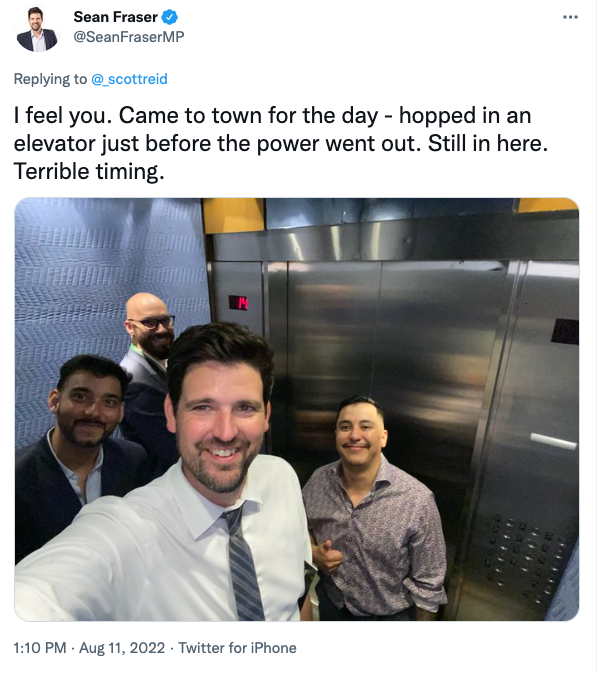This screenshot has width=600, height=674.
Task: Open the @SeanFraserMP handle
Action: click(129, 37)
